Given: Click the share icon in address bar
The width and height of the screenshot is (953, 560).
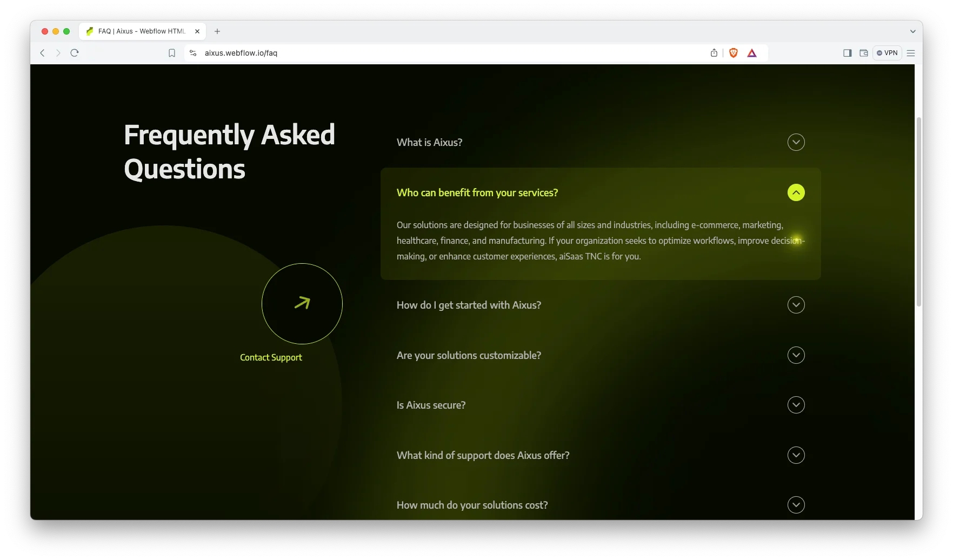Looking at the screenshot, I should click(714, 53).
